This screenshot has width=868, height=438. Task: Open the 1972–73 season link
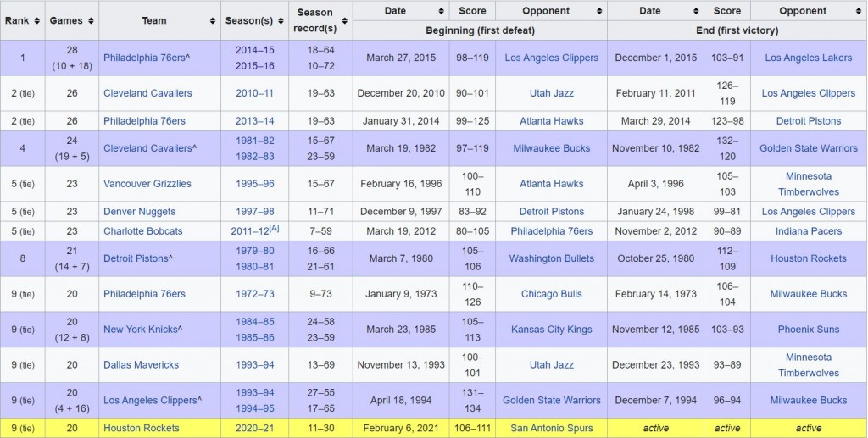pos(254,294)
